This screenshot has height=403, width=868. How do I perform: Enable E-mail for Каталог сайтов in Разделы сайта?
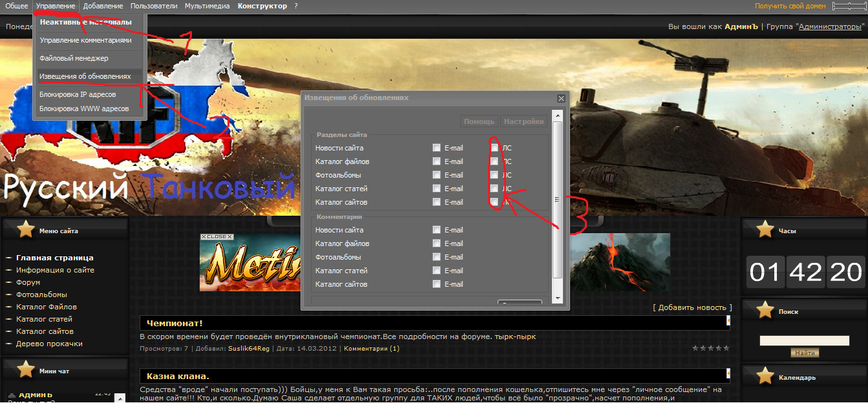[436, 202]
